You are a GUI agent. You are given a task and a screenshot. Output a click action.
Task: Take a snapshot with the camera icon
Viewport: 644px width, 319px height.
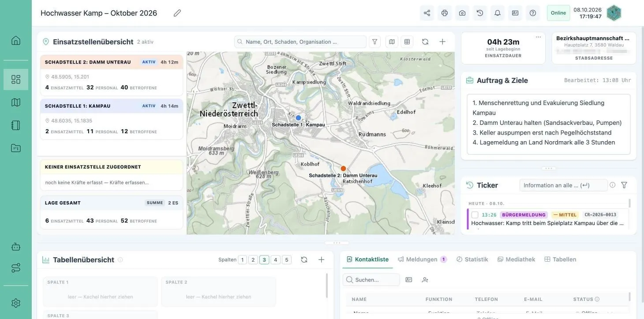point(462,13)
